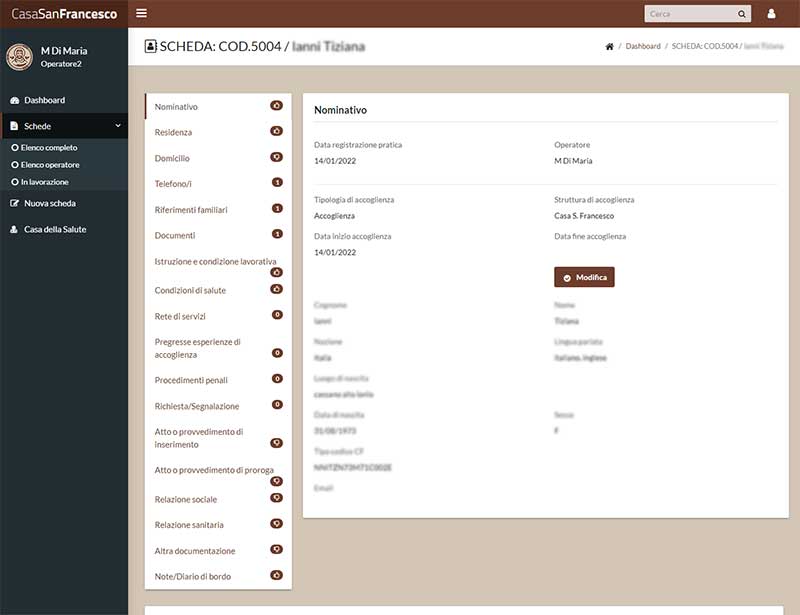This screenshot has width=800, height=615.
Task: Open the Relazione sociale section
Action: coord(218,499)
